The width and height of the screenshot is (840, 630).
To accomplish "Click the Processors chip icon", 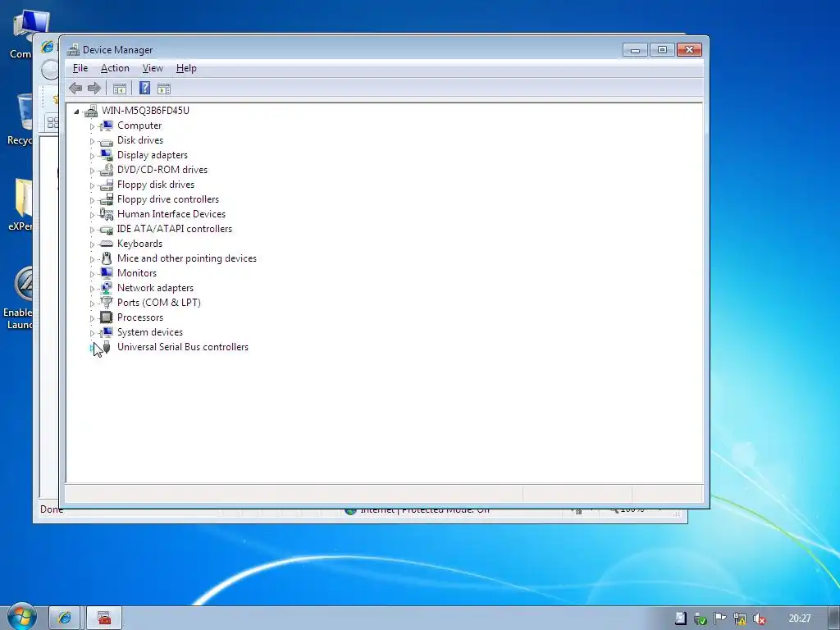I will pos(106,317).
